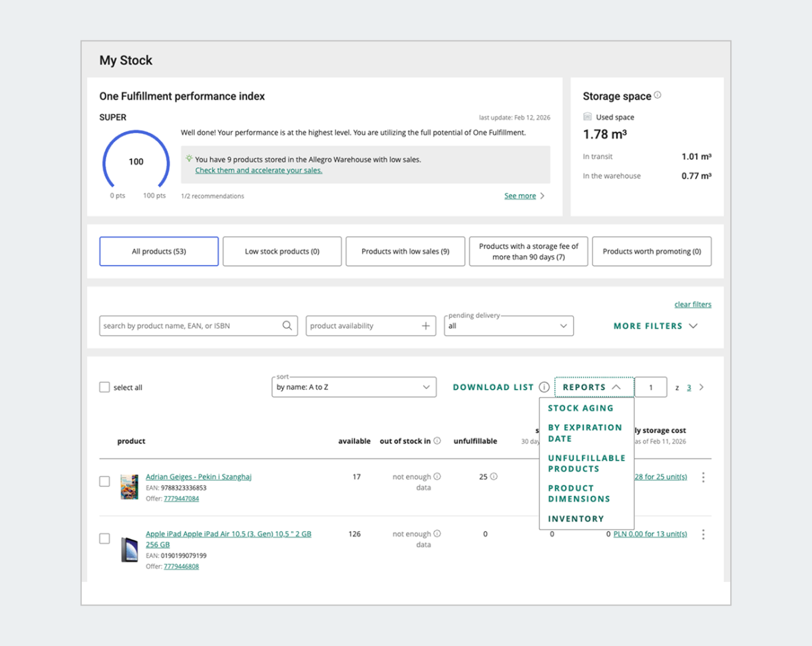Check the checkbox for Adrian Geiges - Pekin i Szanghaj
This screenshot has height=646, width=812.
coord(105,482)
